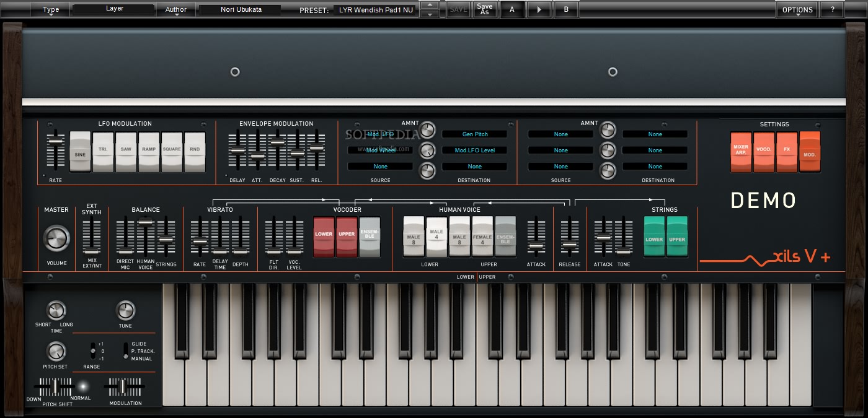Toggle the red Vocoder UPPER key

pos(347,237)
